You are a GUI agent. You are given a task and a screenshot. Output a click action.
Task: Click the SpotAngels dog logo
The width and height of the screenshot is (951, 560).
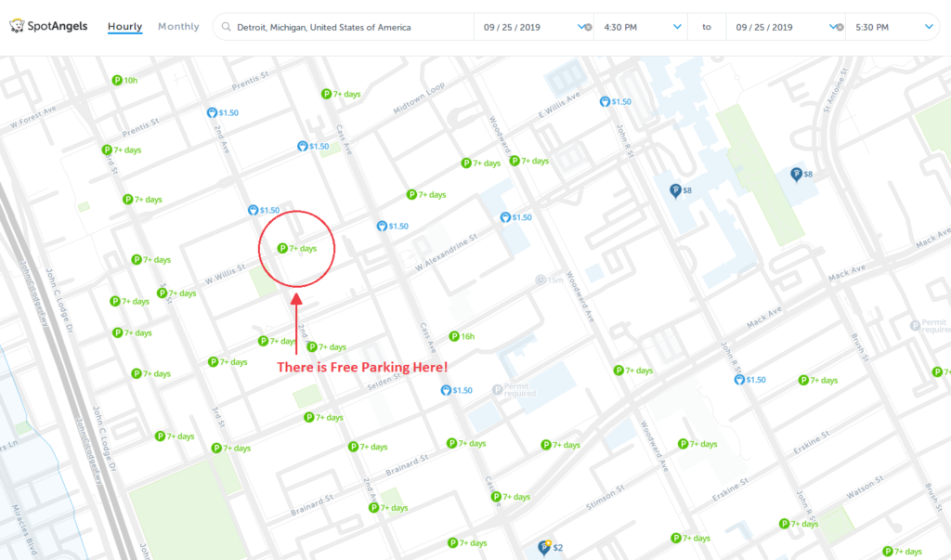(17, 26)
